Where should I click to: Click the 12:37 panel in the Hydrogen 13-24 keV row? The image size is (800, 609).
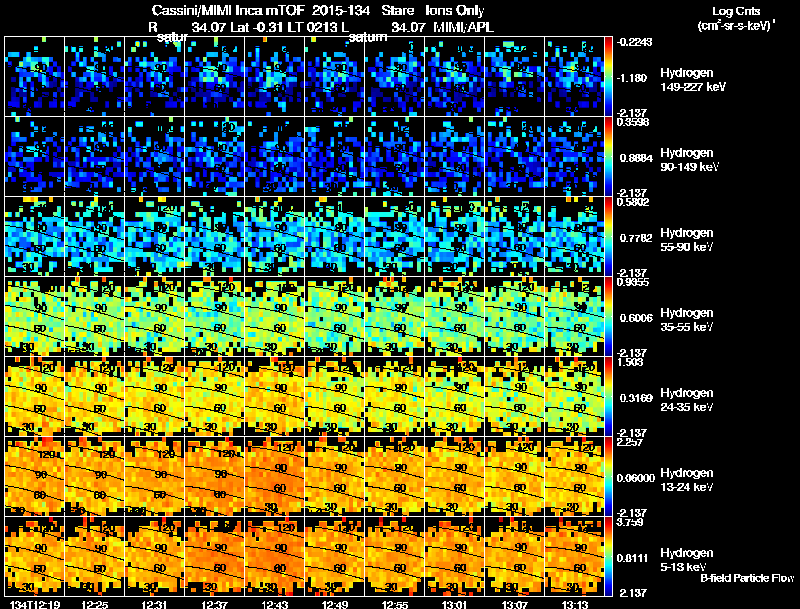[214, 476]
